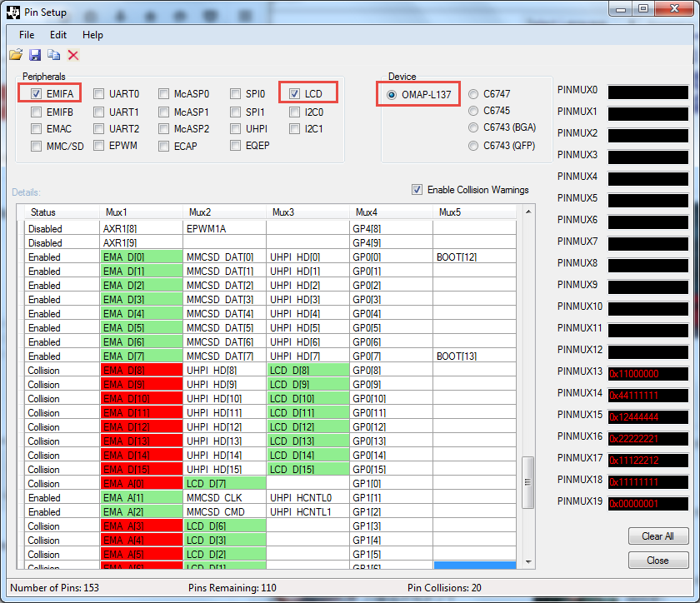Enable the EQEP checkbox
This screenshot has height=603, width=700.
coord(235,146)
